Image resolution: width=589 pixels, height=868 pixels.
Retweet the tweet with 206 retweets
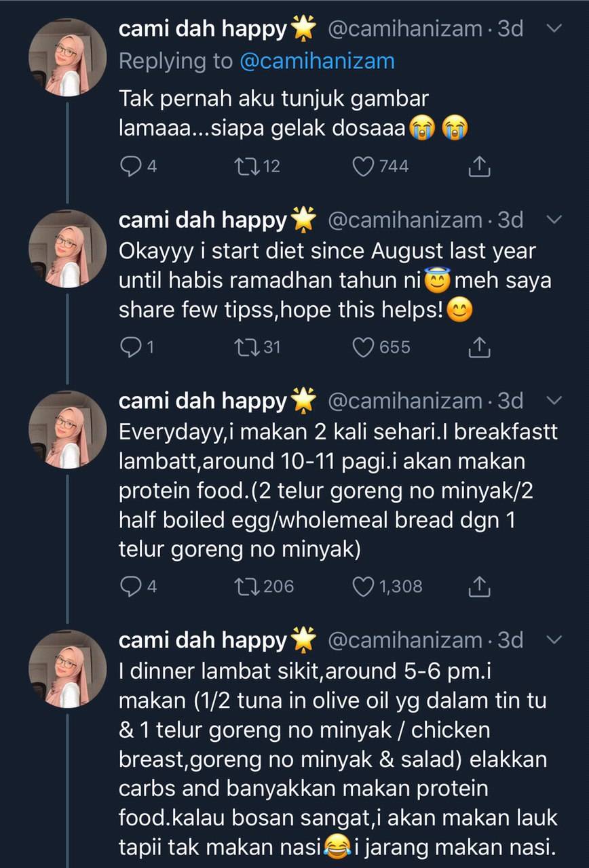tap(241, 586)
